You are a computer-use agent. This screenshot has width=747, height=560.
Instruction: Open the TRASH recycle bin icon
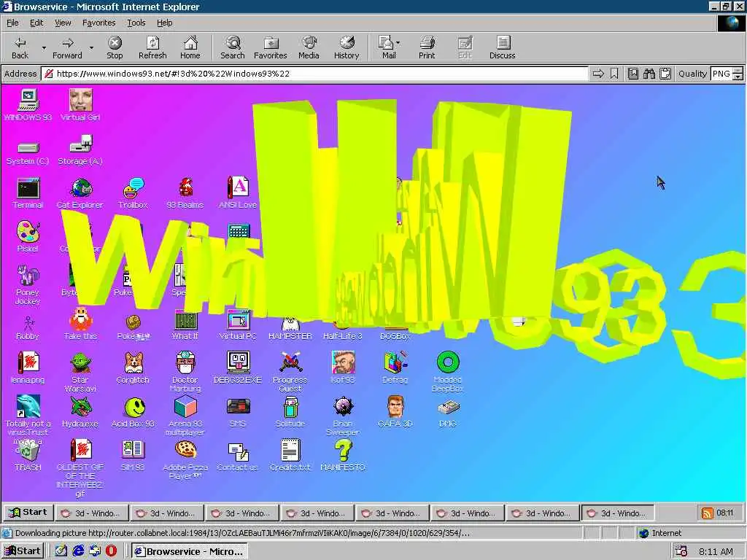coord(28,455)
